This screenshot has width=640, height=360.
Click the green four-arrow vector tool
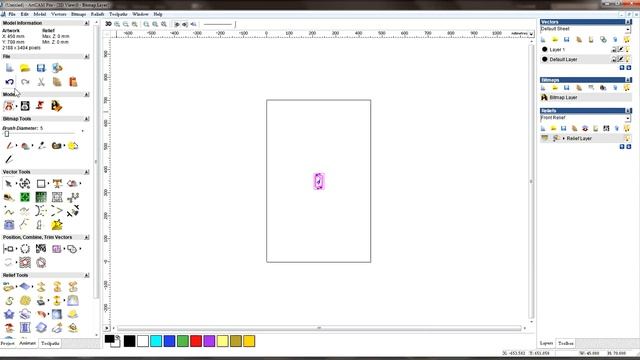tap(25, 198)
